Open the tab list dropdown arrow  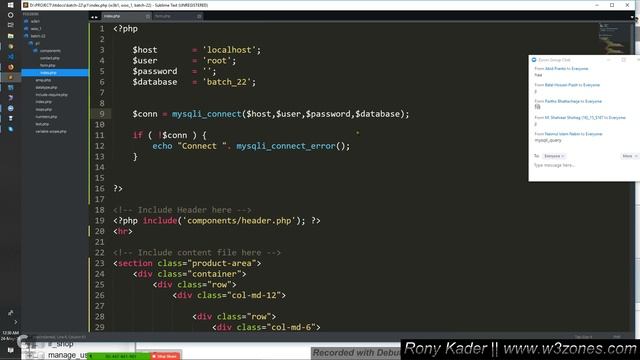(x=632, y=17)
